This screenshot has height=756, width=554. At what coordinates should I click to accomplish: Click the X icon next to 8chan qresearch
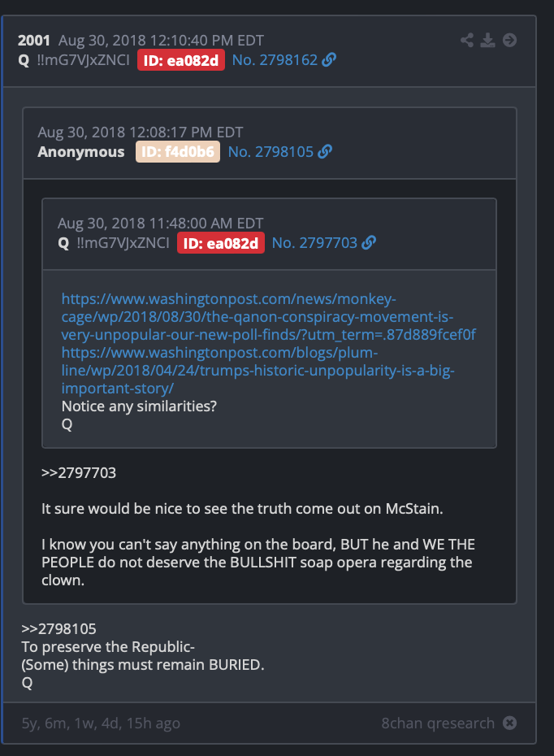coord(509,723)
